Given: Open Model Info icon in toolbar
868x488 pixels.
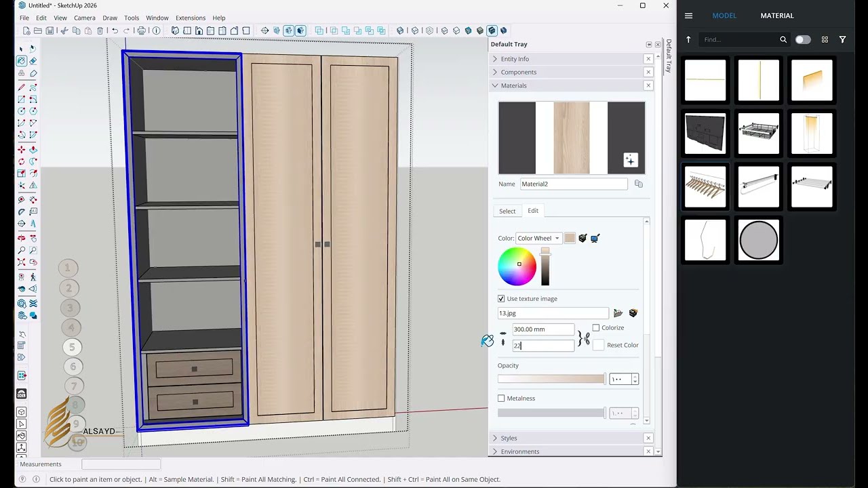Looking at the screenshot, I should click(156, 30).
